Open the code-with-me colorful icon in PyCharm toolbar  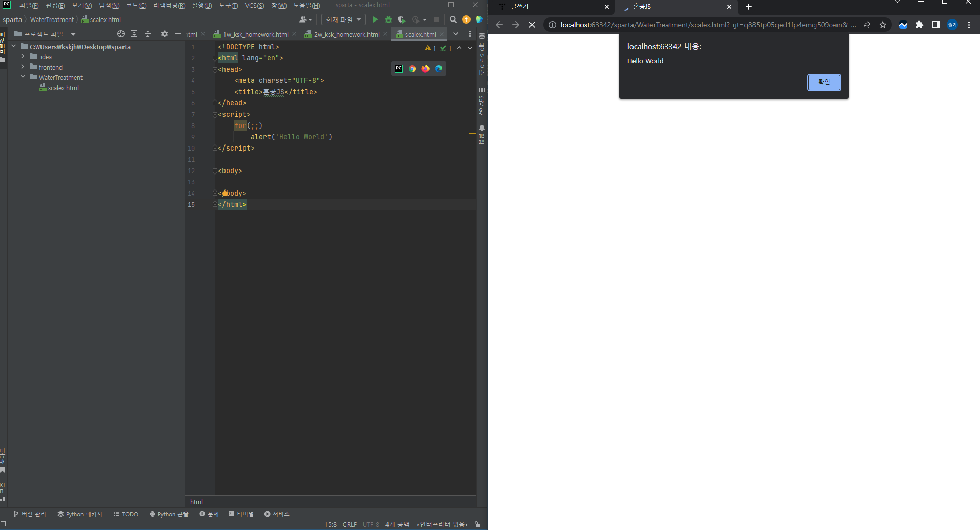tap(480, 19)
